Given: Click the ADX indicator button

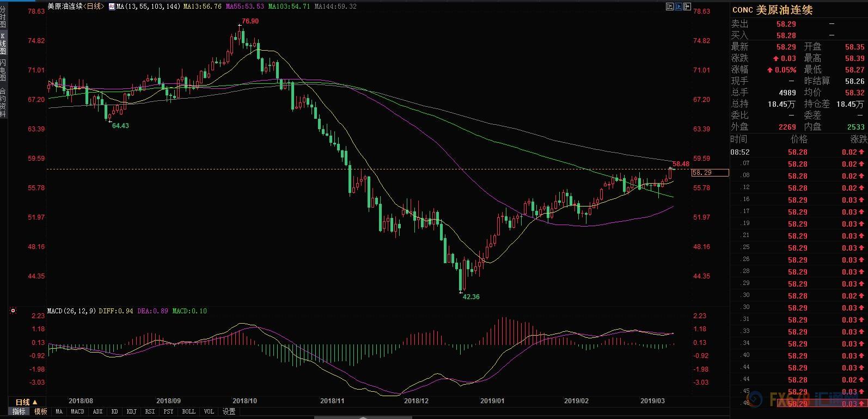Looking at the screenshot, I should click(97, 411).
